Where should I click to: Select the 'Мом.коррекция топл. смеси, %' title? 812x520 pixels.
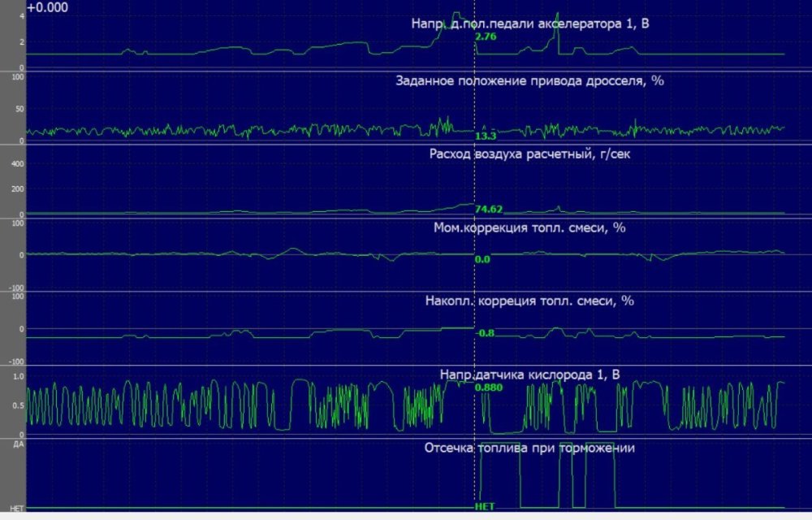tap(529, 227)
